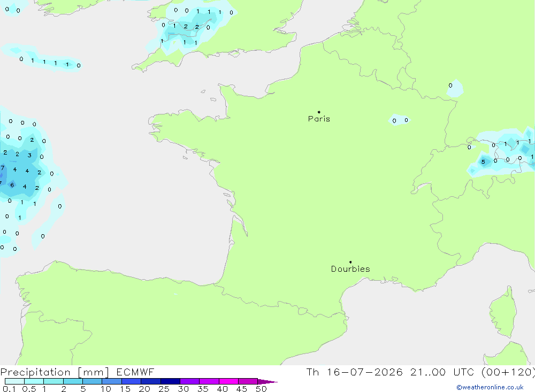This screenshot has width=535, height=392.
Task: Pick the 0.5–1 mm legend swatch
Action: pyautogui.click(x=34, y=381)
